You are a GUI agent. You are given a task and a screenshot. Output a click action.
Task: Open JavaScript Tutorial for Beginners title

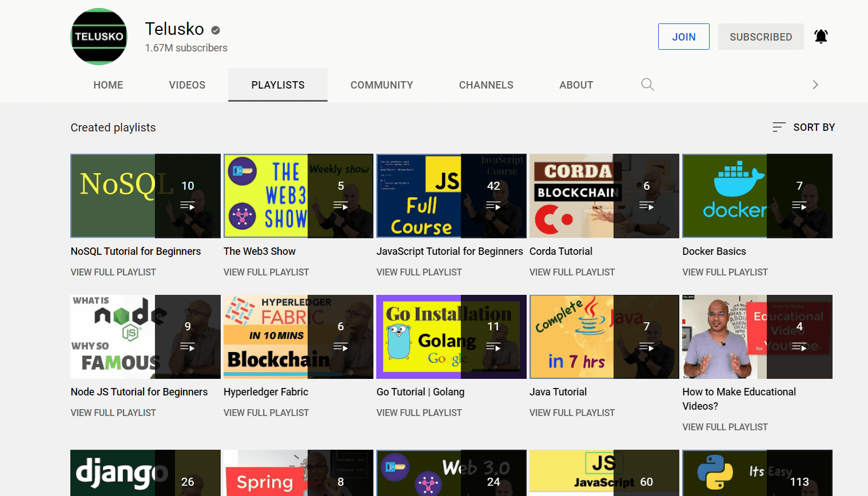(449, 251)
